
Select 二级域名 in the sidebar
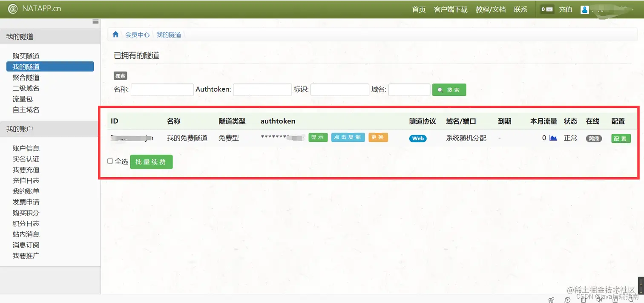26,88
